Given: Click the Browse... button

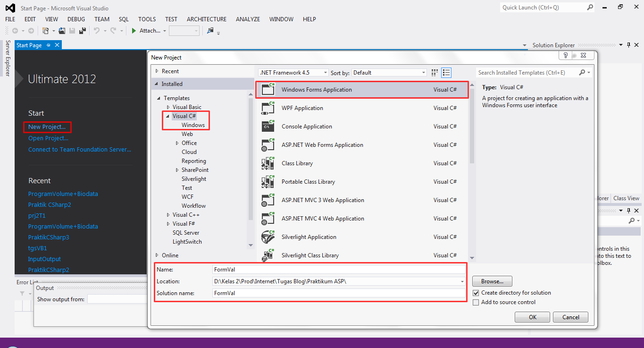Looking at the screenshot, I should pos(492,281).
